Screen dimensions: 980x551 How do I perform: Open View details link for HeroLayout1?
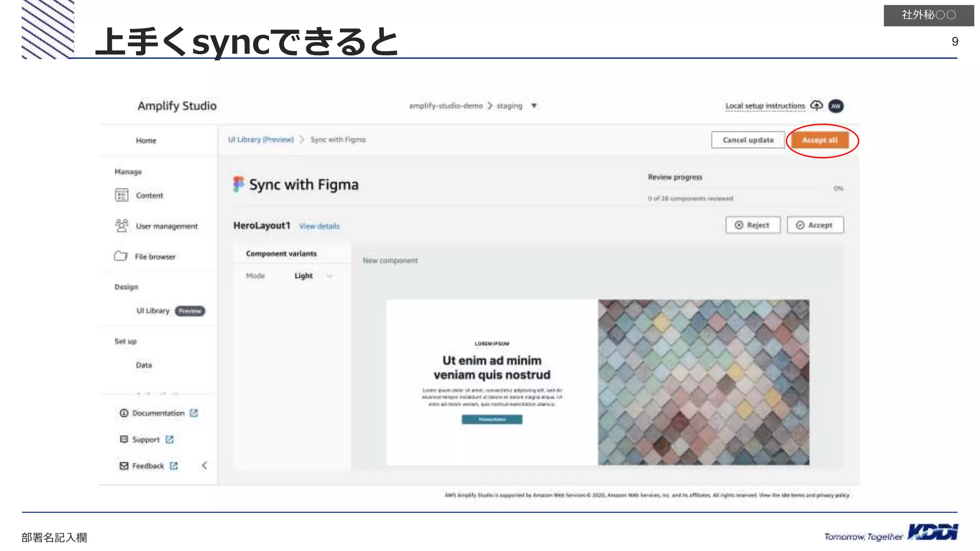tap(319, 226)
